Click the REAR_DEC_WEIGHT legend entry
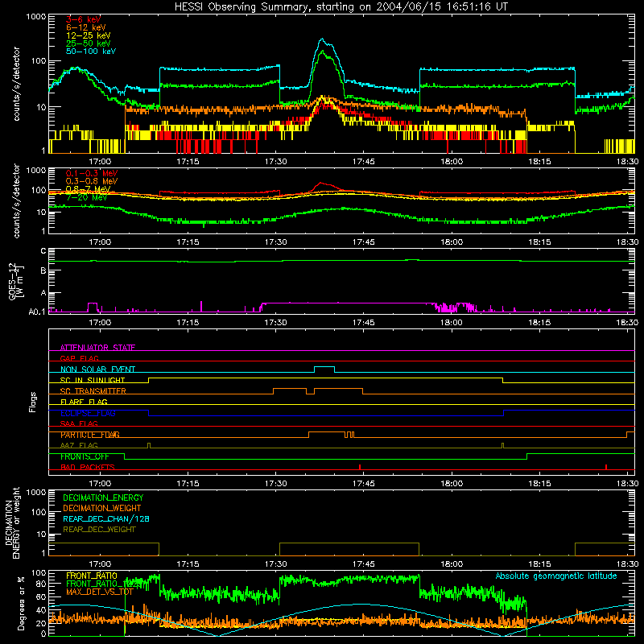The image size is (644, 644). point(99,530)
